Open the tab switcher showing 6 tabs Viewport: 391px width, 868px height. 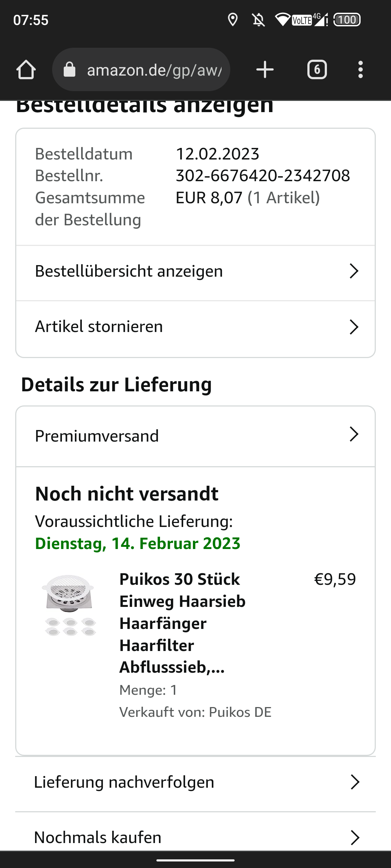click(x=317, y=69)
